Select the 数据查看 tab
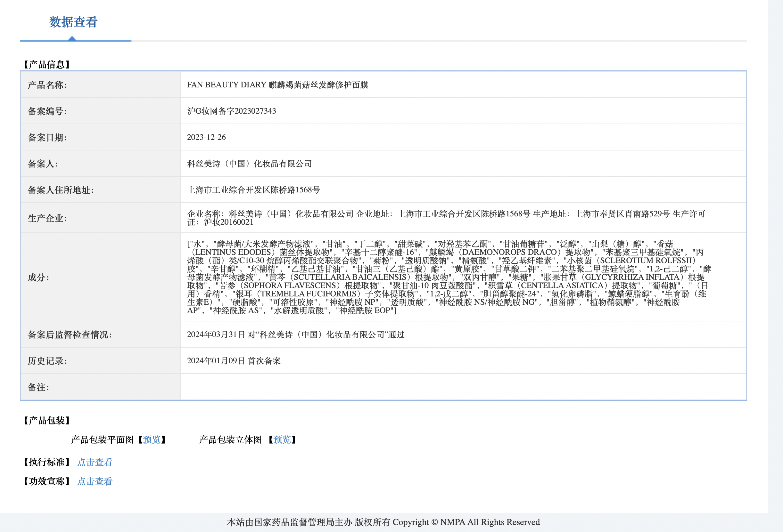 coord(73,22)
